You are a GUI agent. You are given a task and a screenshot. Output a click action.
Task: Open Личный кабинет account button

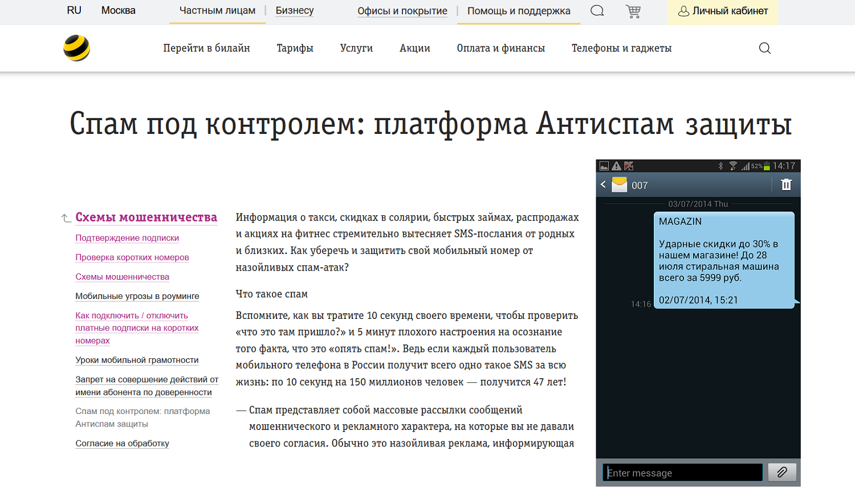pos(722,11)
